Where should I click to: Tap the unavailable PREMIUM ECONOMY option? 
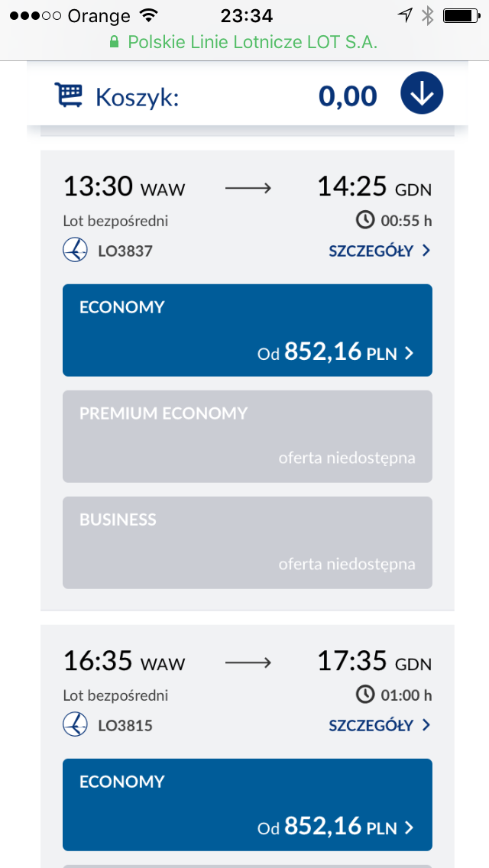(248, 436)
